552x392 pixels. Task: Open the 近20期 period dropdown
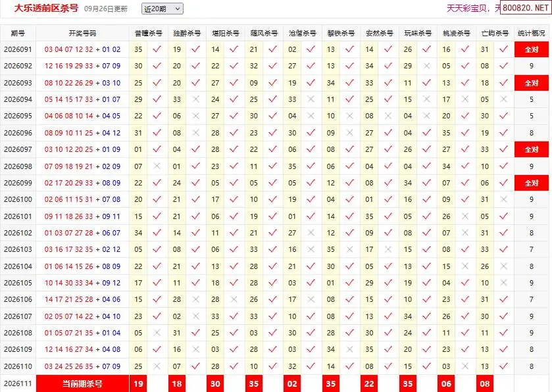pyautogui.click(x=163, y=9)
